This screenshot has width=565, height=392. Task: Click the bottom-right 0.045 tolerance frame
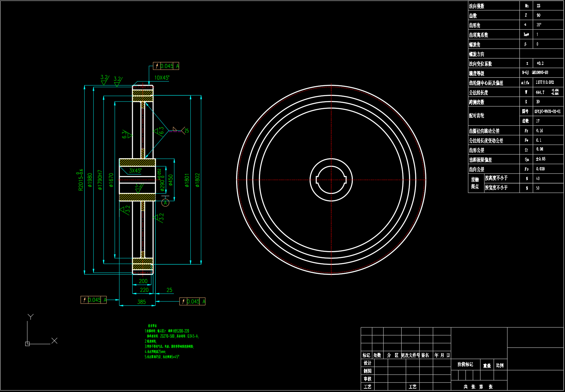pyautogui.click(x=193, y=301)
